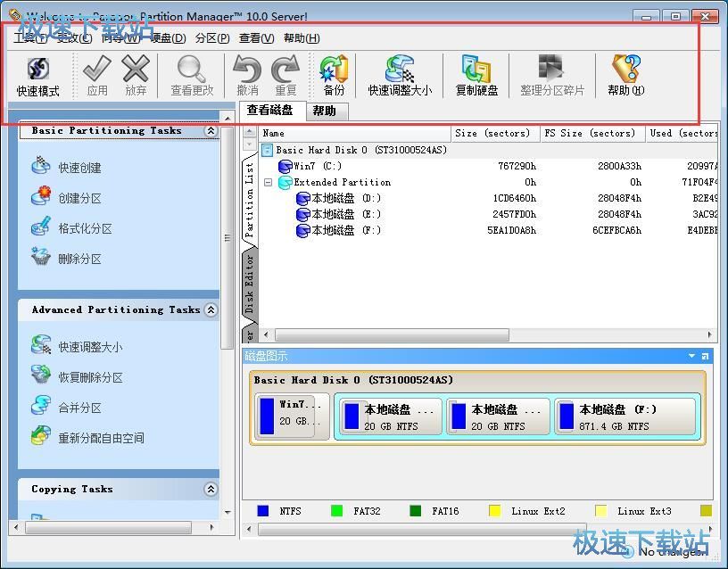Open 帮助(H) toolbar help icon
Image resolution: width=728 pixels, height=569 pixels.
pos(626,76)
